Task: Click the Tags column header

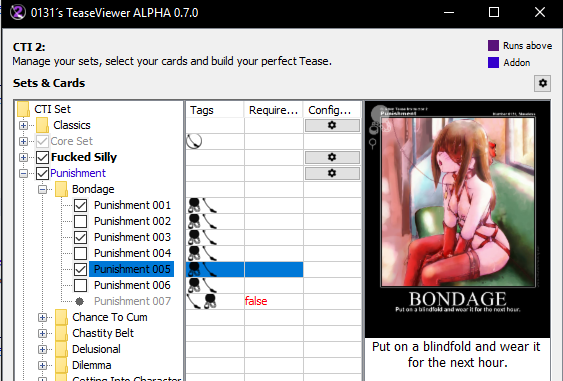Action: click(215, 110)
